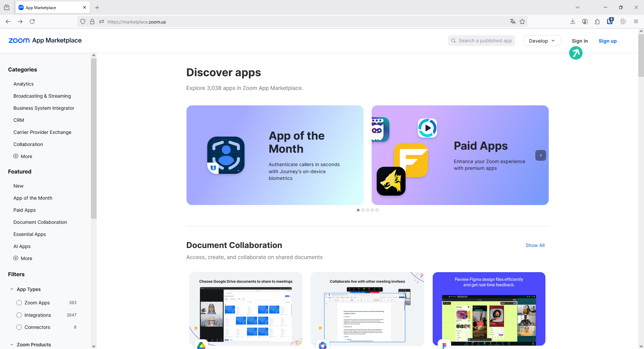Go to fourth carousel pagination dot
Image resolution: width=644 pixels, height=349 pixels.
[372, 210]
